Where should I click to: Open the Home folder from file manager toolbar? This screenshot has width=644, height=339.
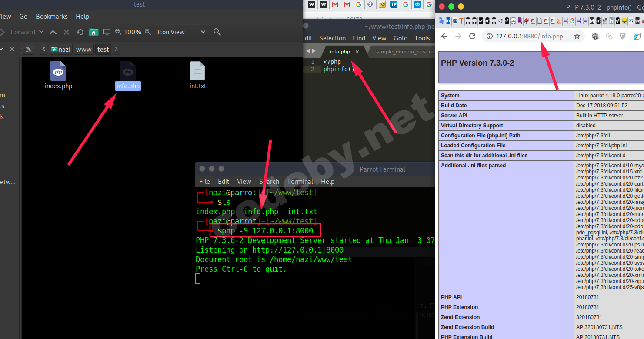tap(93, 32)
